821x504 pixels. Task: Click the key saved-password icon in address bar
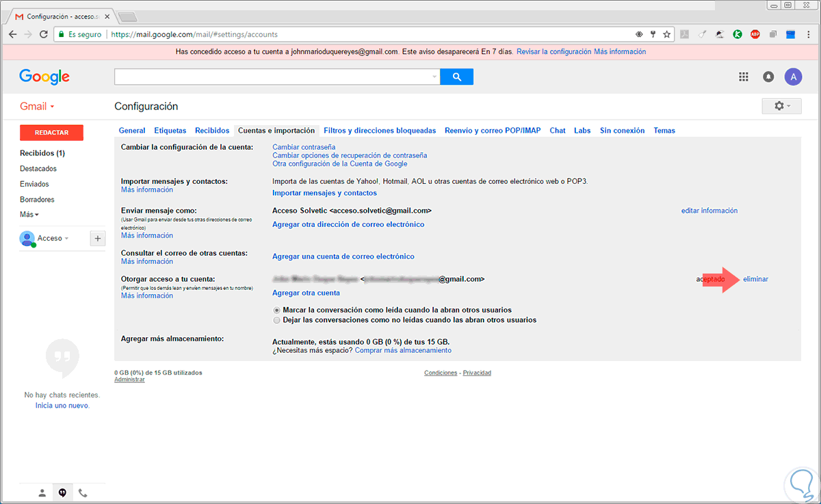pyautogui.click(x=653, y=34)
